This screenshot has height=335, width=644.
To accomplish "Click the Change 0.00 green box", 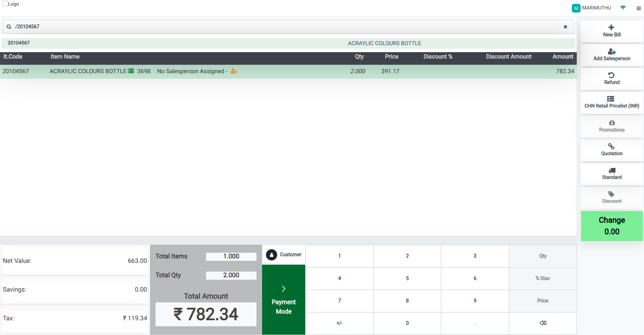I will 612,226.
